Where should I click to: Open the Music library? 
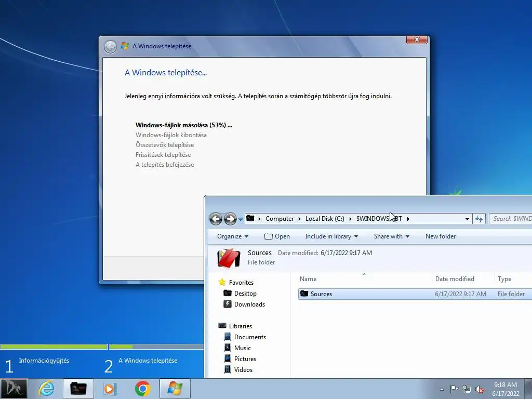tap(242, 348)
